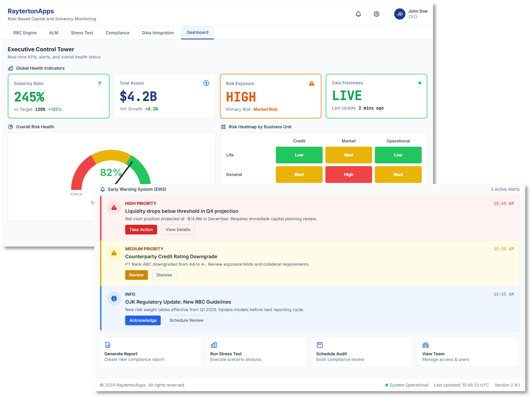Dismiss the counterparty downgrade alert
The image size is (532, 398).
click(164, 275)
